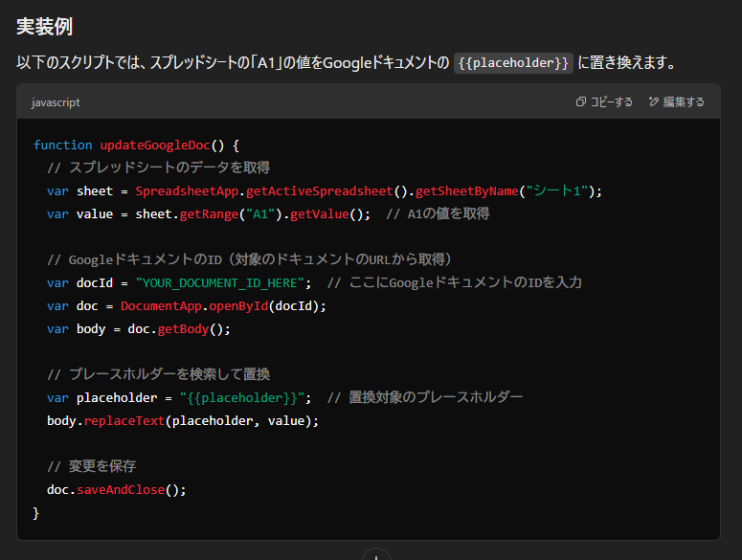Image resolution: width=742 pixels, height=560 pixels.
Task: Click the comment starting GoogleドキュメントのID
Action: click(x=249, y=259)
